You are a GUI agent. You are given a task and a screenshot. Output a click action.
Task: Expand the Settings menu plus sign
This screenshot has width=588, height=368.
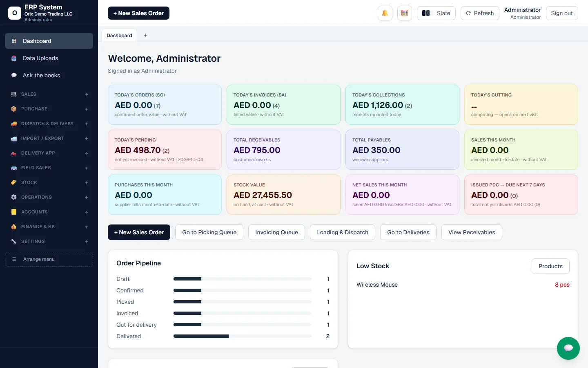86,242
